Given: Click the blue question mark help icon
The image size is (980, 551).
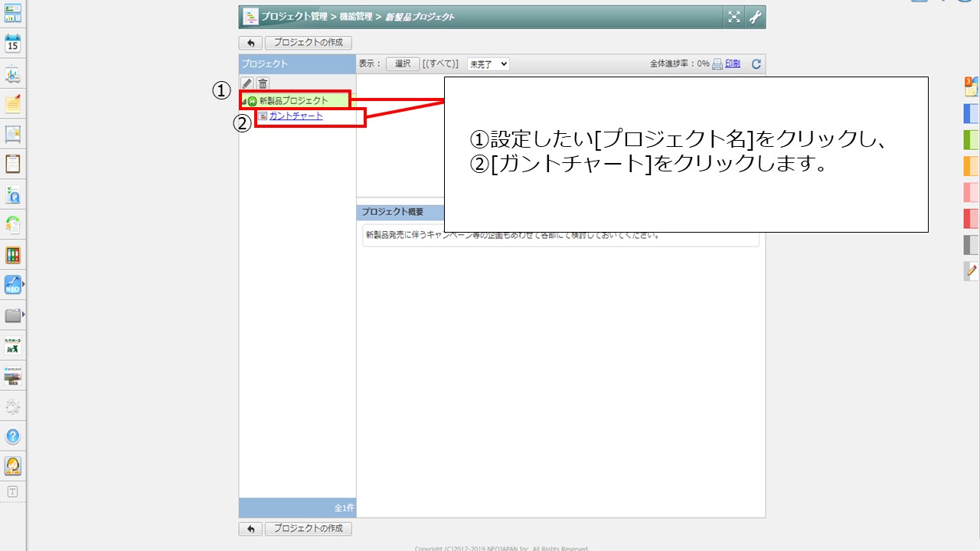Looking at the screenshot, I should click(x=13, y=436).
